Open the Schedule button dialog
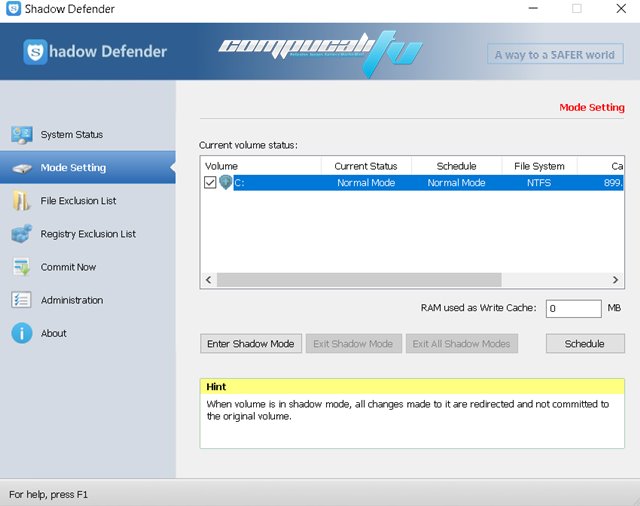The image size is (640, 506). coord(585,344)
